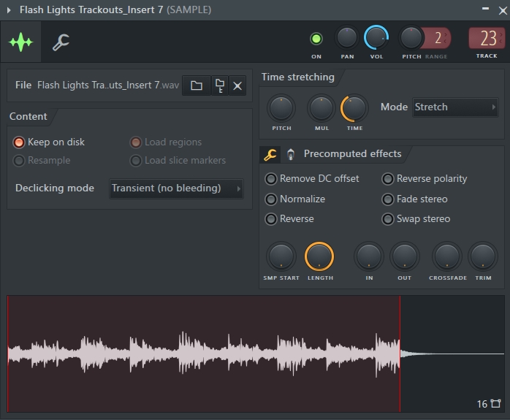Close the sampler channel window
The height and width of the screenshot is (420, 510).
coord(503,11)
